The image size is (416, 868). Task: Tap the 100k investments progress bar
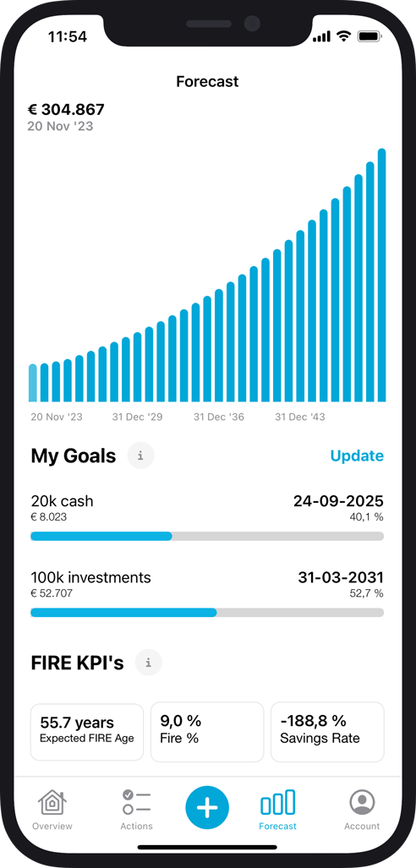207,612
